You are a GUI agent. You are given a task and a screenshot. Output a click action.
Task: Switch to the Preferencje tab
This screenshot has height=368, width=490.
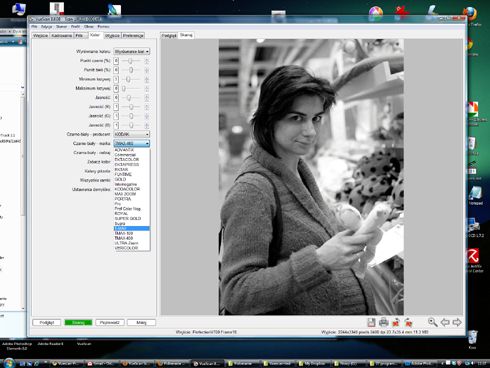click(x=133, y=35)
